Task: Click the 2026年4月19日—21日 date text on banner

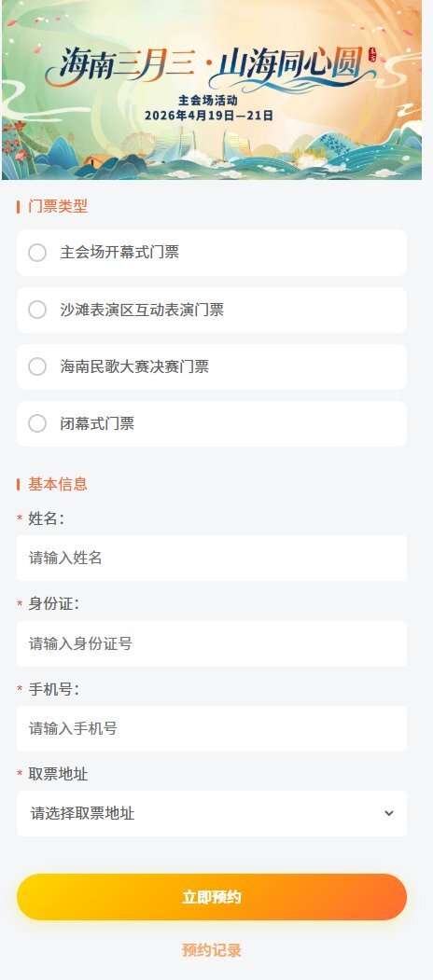Action: coord(209,116)
